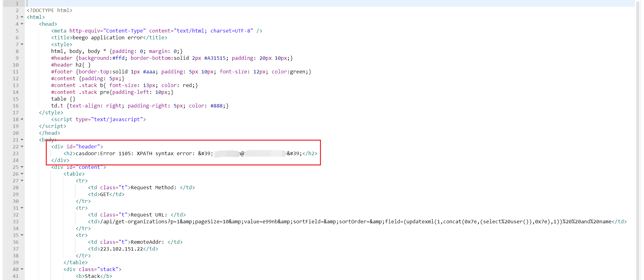This screenshot has height=280, width=644.
Task: Click line number 1 in the gutter
Action: [x=17, y=3]
